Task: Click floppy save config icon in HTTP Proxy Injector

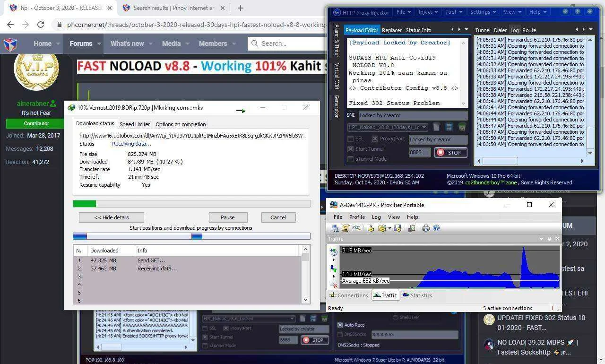Action: pyautogui.click(x=449, y=127)
